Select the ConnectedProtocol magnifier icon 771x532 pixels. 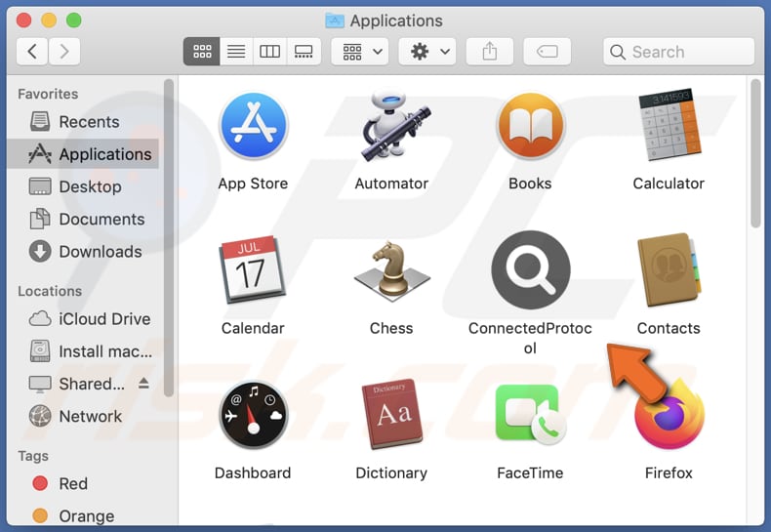(x=531, y=270)
